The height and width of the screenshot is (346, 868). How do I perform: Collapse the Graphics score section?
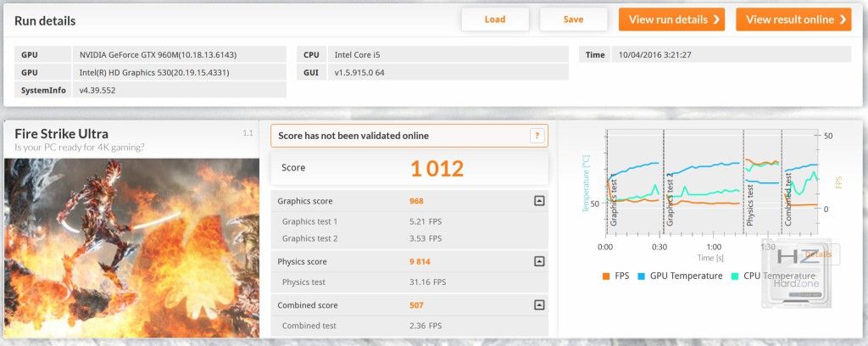click(539, 201)
